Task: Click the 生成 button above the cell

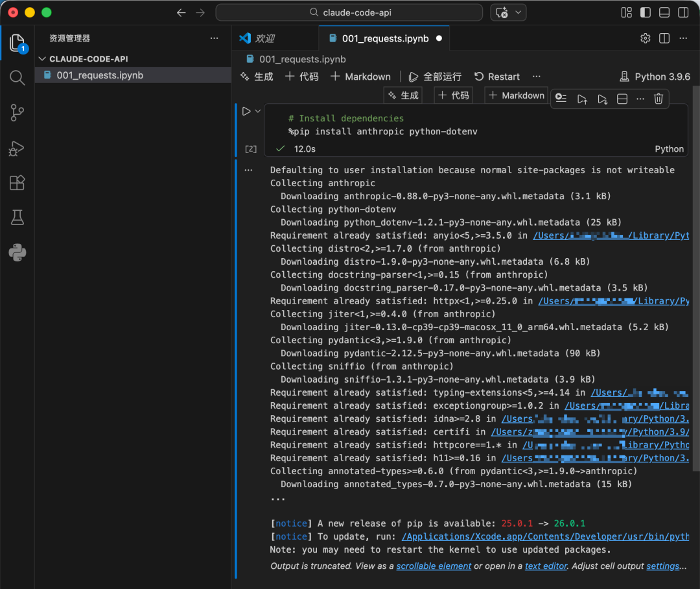Action: pos(403,95)
